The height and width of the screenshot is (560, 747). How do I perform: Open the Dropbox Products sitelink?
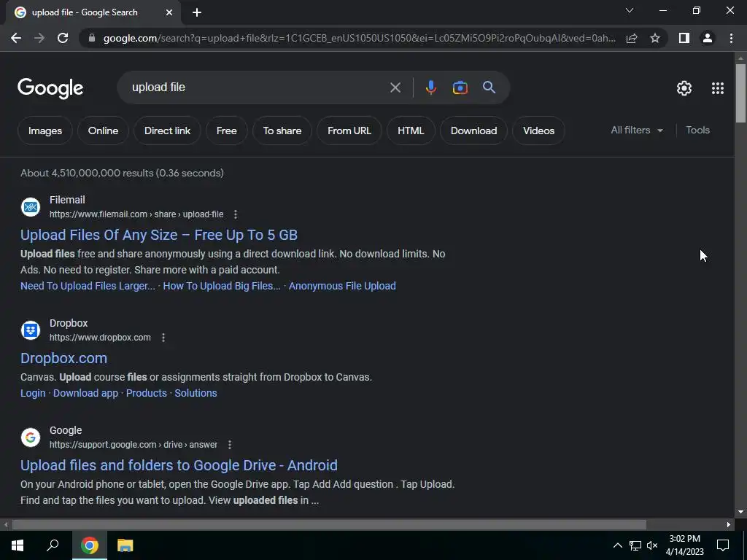click(x=146, y=393)
